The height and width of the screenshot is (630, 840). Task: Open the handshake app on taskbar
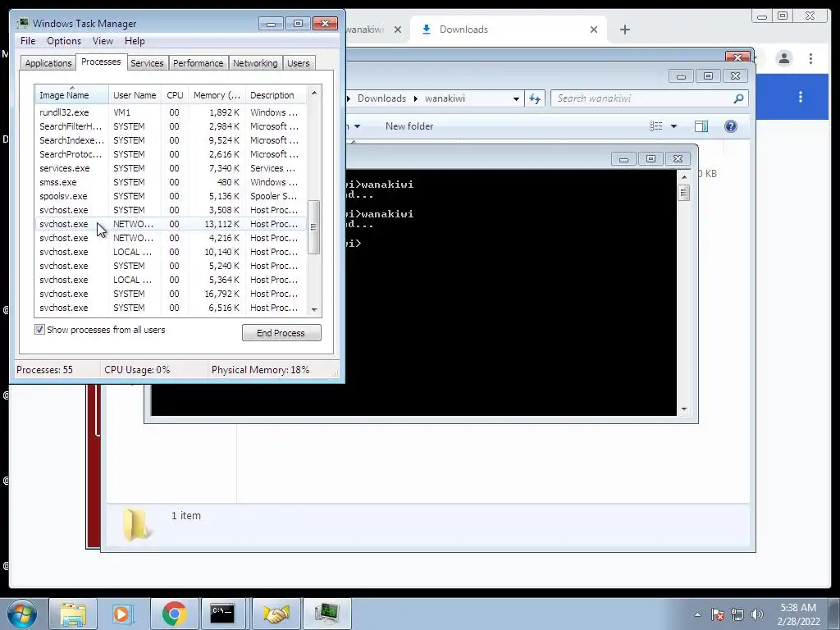pos(276,614)
